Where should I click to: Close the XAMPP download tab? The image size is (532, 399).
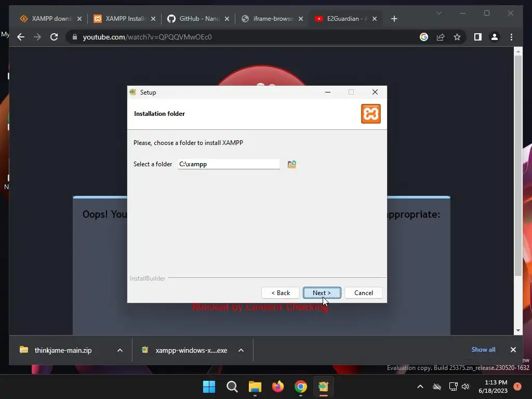[x=79, y=19]
